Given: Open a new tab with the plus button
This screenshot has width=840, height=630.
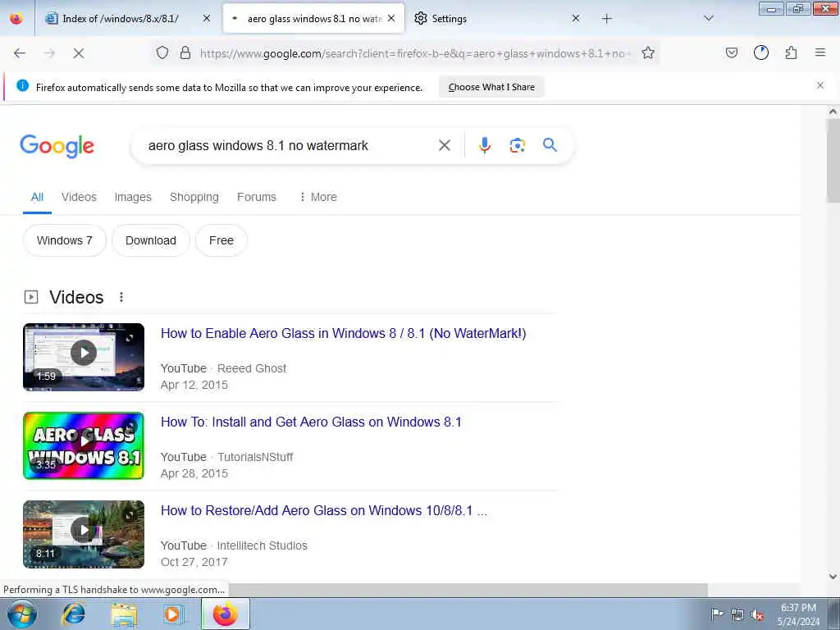Looking at the screenshot, I should [x=606, y=19].
